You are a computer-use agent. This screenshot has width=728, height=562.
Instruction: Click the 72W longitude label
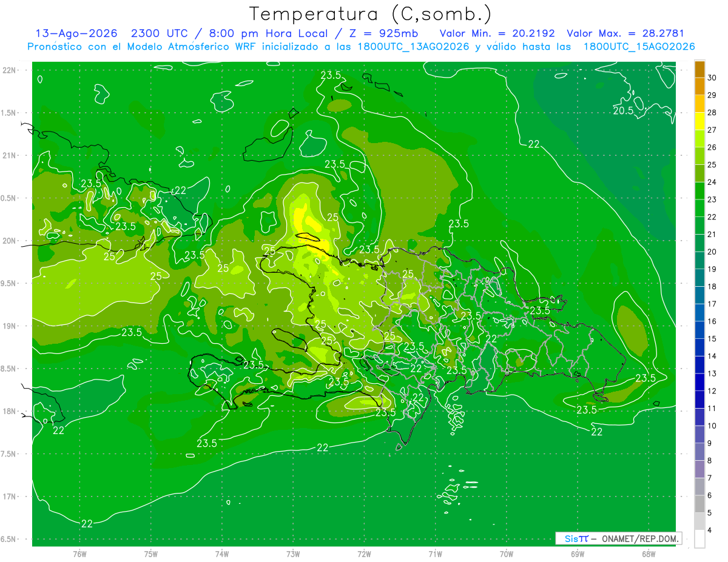tap(364, 554)
